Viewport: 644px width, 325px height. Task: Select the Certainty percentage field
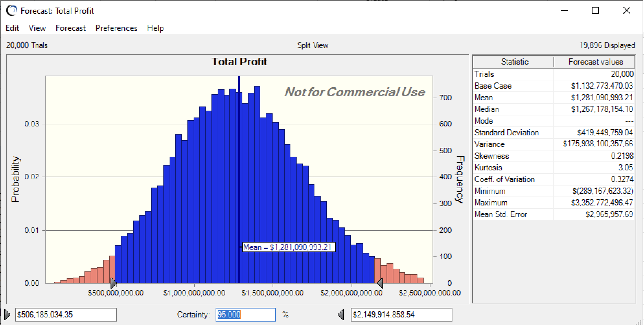[x=245, y=315]
